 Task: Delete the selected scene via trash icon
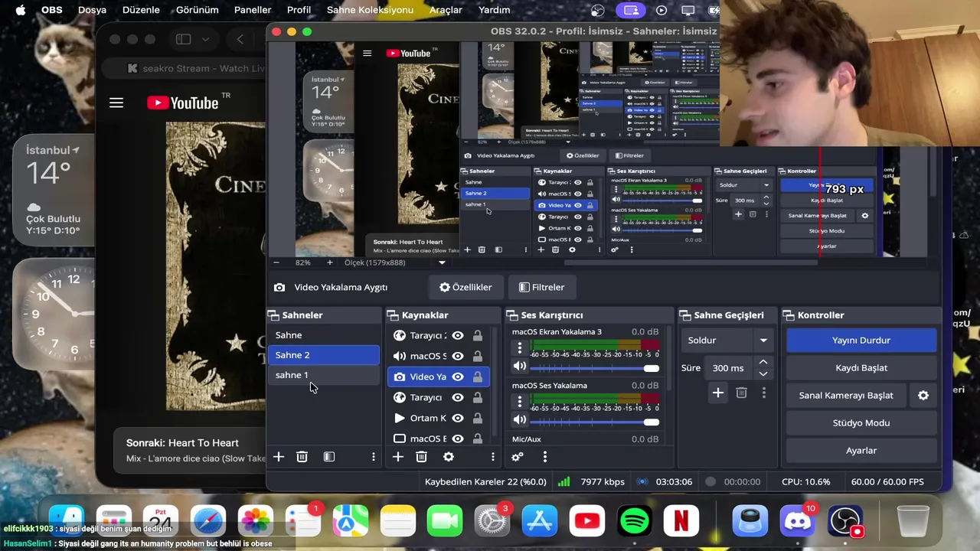click(x=302, y=457)
